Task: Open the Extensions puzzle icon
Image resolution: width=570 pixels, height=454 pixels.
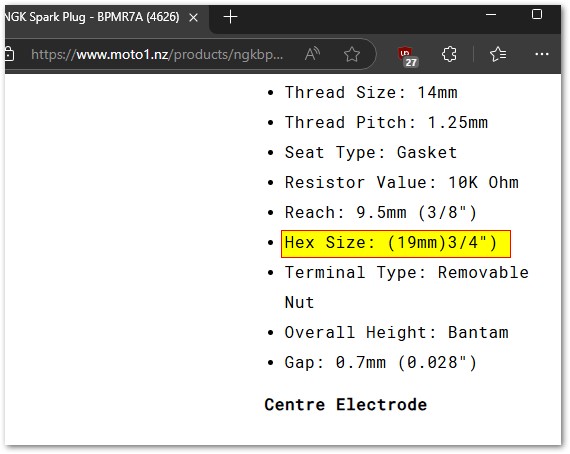Action: (449, 55)
